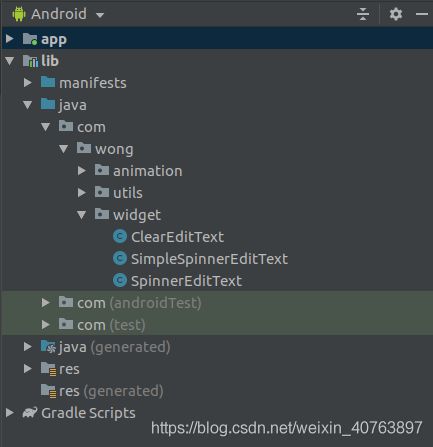Collapse the widget package
433x447 pixels.
tap(82, 215)
